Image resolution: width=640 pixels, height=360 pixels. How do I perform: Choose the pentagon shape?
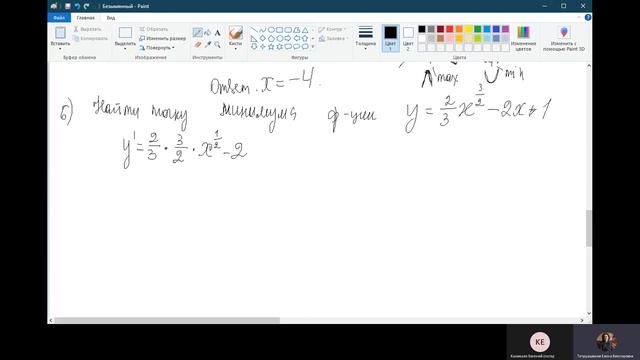(x=271, y=38)
